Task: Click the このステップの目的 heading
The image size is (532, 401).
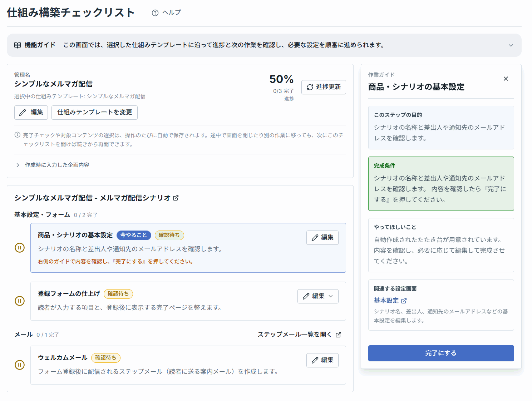Action: point(398,115)
